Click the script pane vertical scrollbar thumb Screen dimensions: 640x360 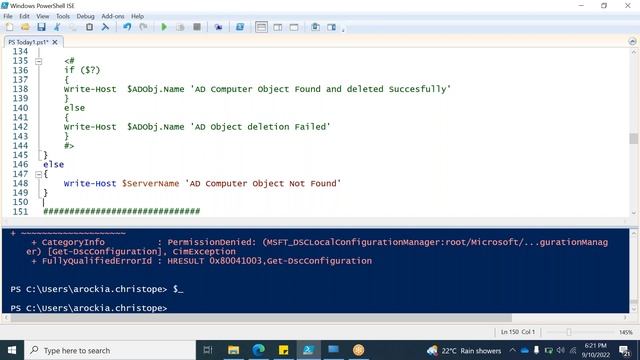(x=633, y=138)
